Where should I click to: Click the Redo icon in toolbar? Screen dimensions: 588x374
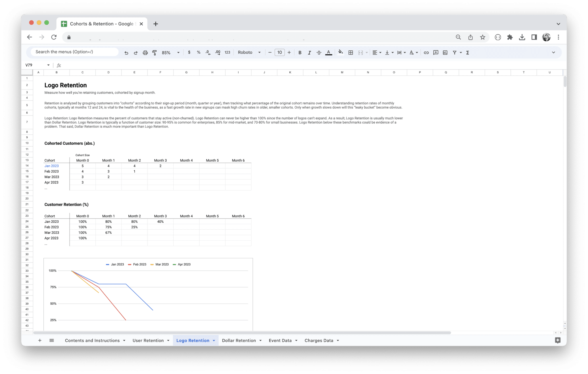(x=136, y=53)
